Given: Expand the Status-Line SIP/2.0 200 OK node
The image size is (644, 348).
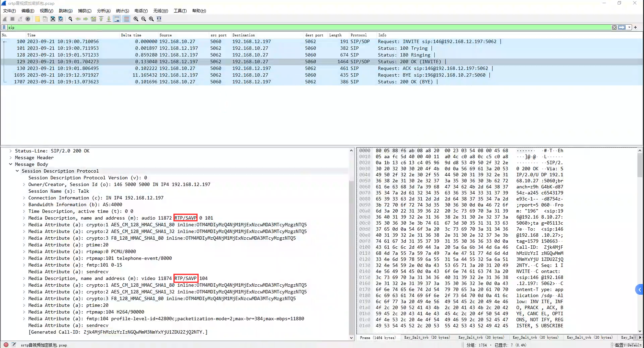Looking at the screenshot, I should pos(11,151).
